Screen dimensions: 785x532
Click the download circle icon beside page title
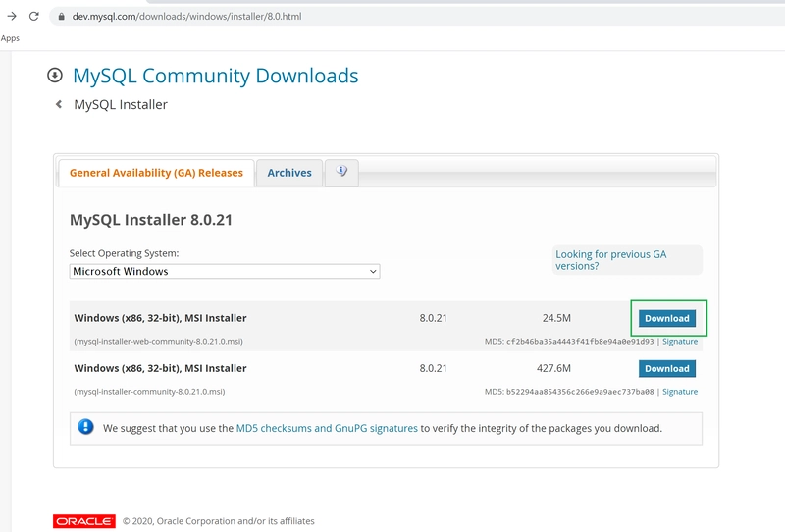tap(55, 76)
